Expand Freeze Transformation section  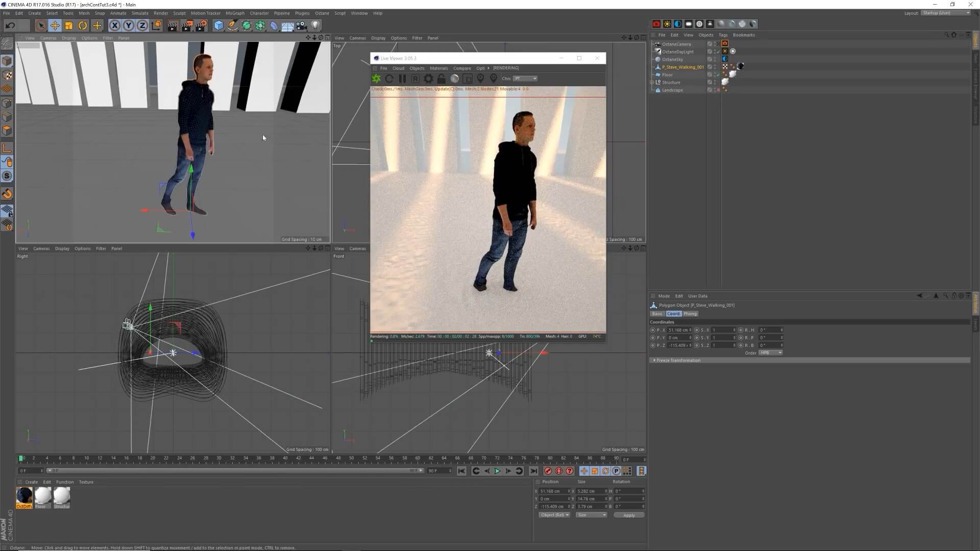654,360
